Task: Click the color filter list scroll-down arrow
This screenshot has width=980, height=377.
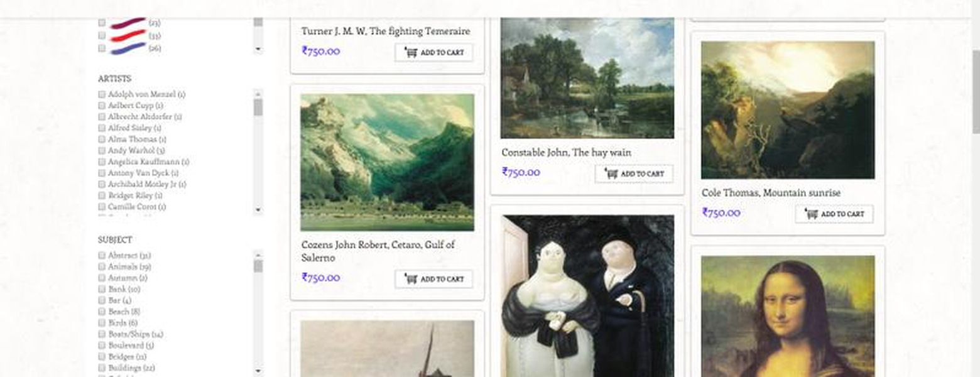Action: pos(258,49)
